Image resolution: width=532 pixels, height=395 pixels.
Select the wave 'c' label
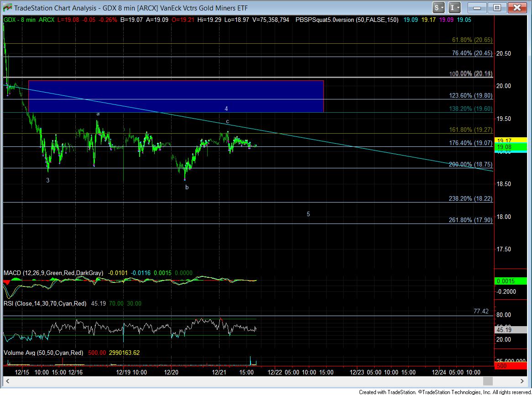227,121
